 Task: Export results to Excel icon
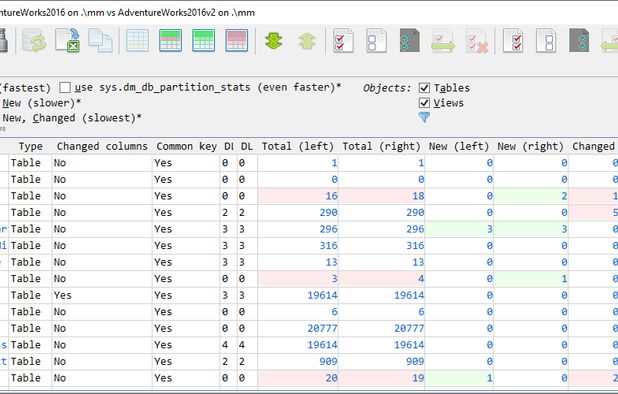[67, 41]
